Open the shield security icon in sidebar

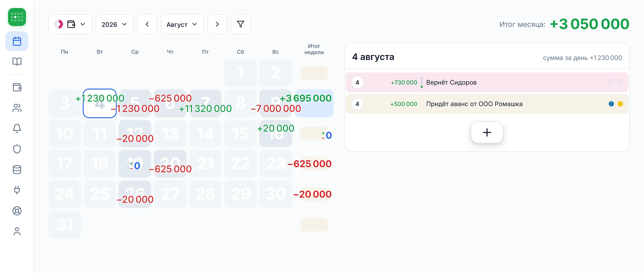tap(17, 149)
